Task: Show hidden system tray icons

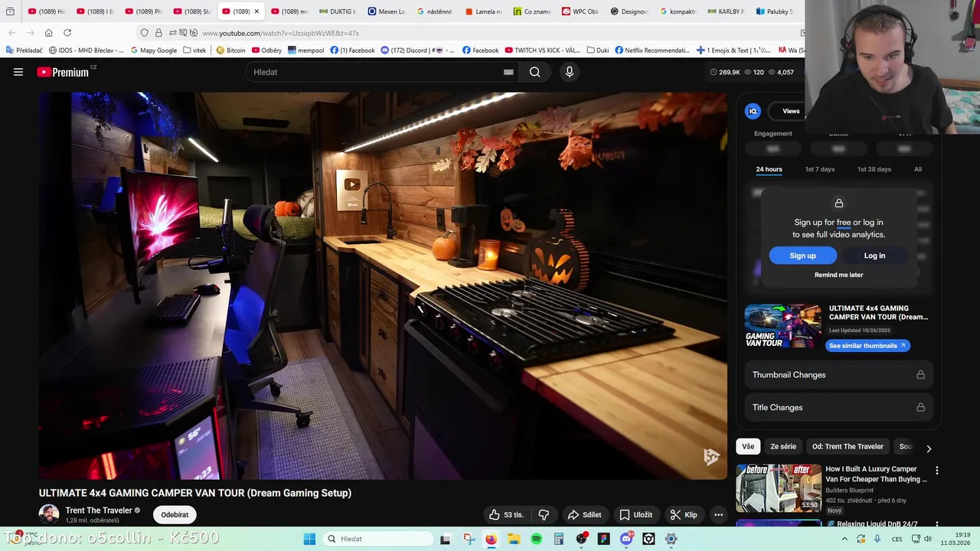Action: tap(844, 539)
